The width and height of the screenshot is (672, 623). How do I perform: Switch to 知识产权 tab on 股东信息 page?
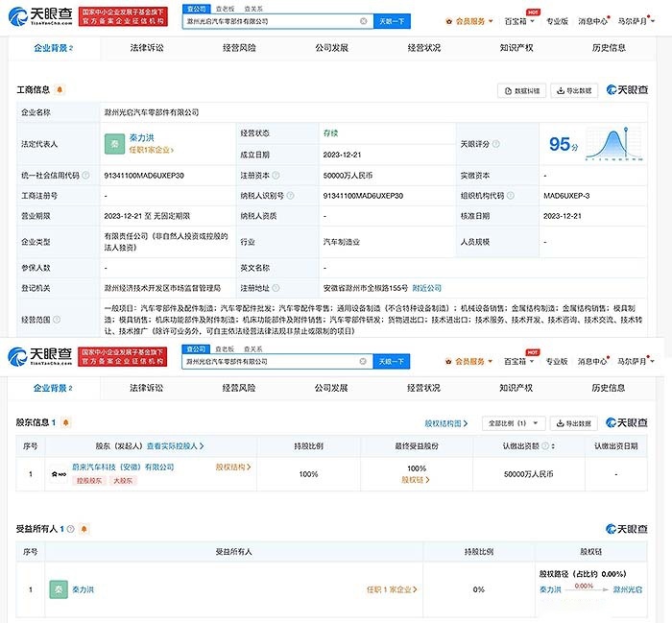tap(516, 388)
